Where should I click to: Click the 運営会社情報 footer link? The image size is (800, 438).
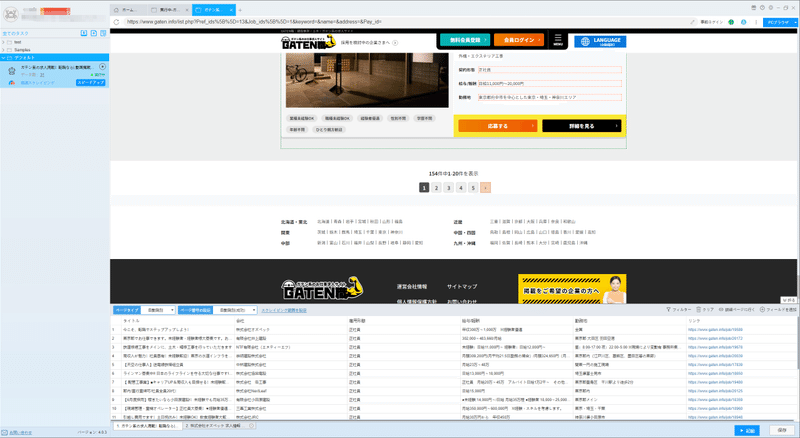[412, 287]
